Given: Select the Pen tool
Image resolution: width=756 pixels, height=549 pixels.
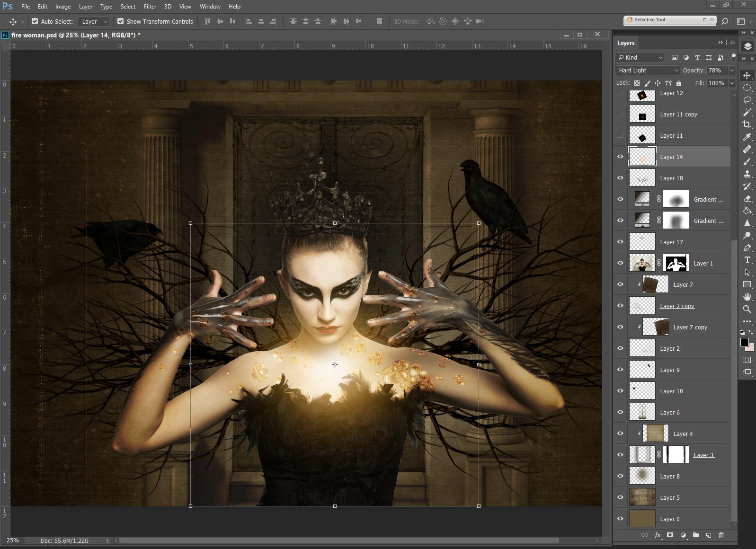Looking at the screenshot, I should [x=747, y=248].
